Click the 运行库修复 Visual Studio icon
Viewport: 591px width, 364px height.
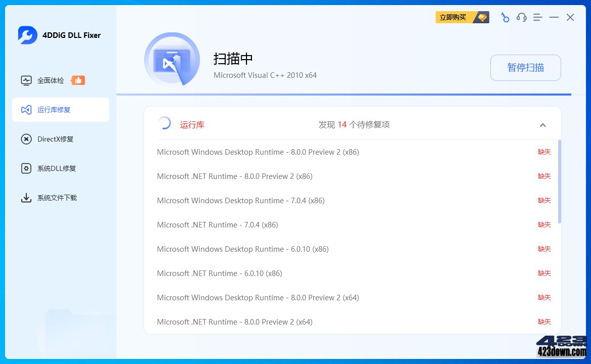[x=26, y=110]
